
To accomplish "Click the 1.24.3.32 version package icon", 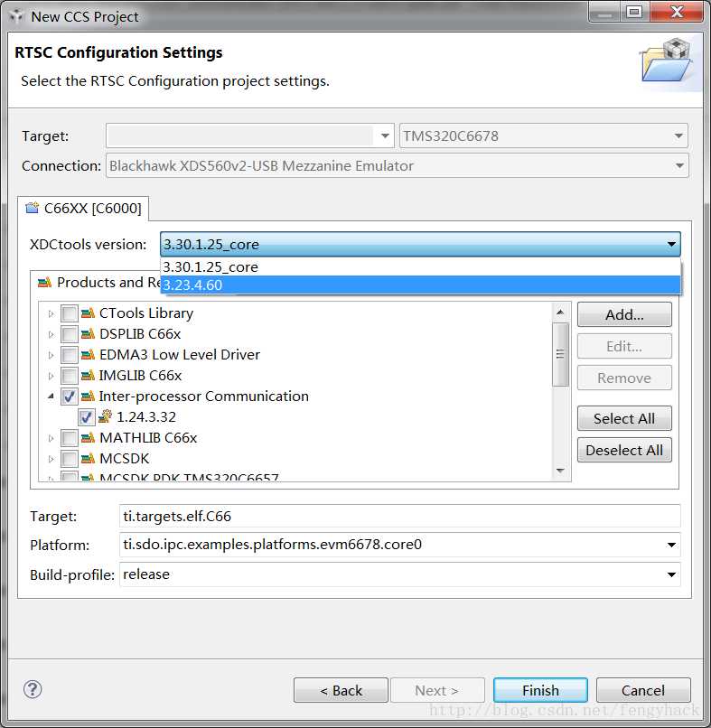I will pyautogui.click(x=105, y=416).
